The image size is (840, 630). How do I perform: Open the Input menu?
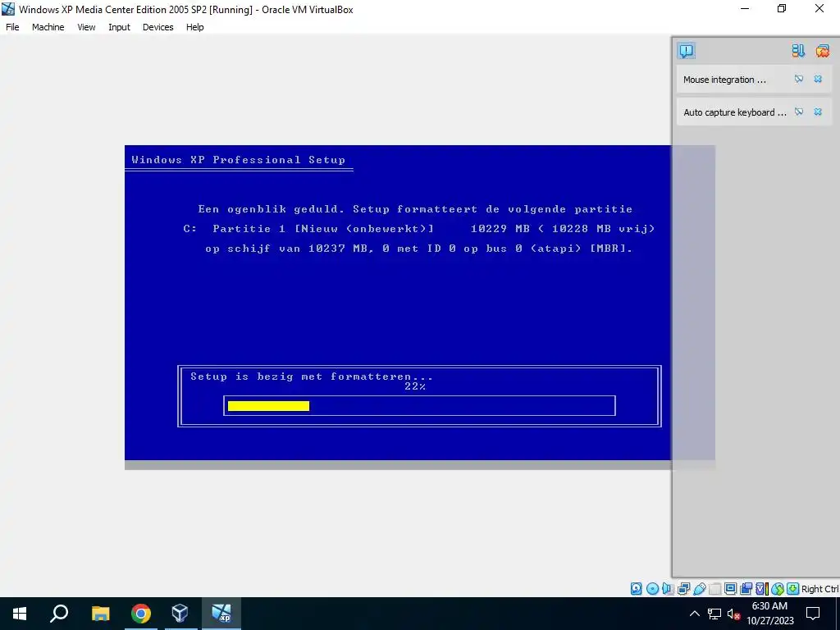click(x=119, y=27)
